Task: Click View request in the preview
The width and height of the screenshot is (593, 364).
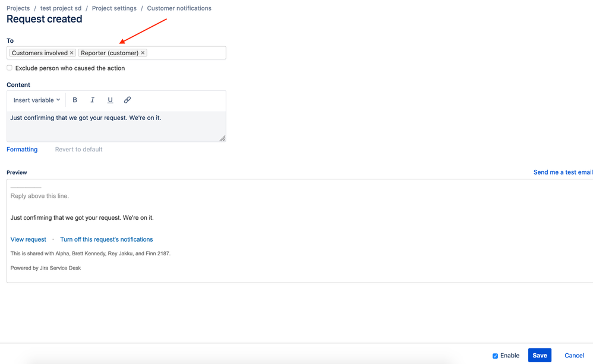Action: pyautogui.click(x=29, y=239)
